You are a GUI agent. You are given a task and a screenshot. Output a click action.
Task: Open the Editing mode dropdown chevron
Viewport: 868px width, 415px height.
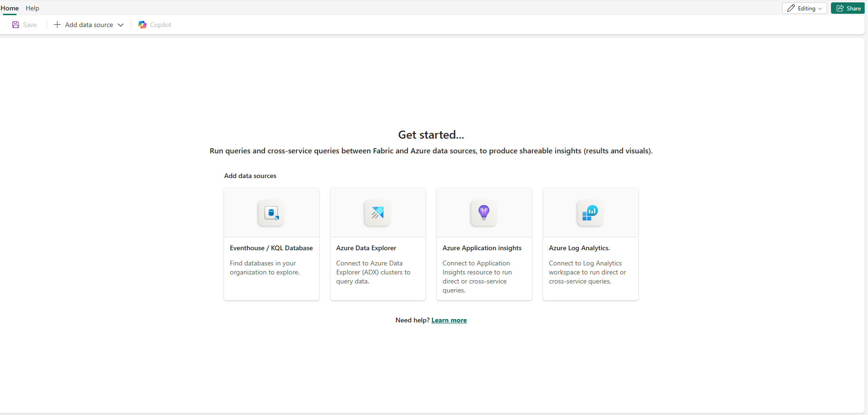(x=820, y=9)
